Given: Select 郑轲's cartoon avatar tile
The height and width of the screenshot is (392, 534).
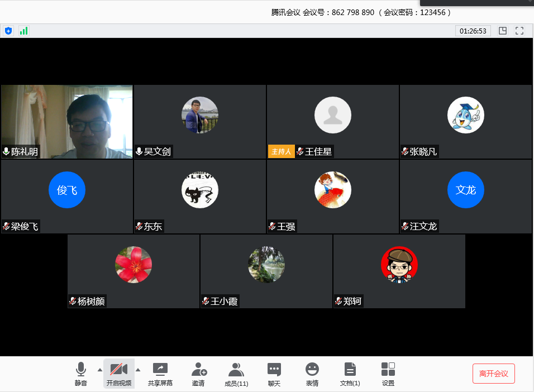Looking at the screenshot, I should pos(399,271).
